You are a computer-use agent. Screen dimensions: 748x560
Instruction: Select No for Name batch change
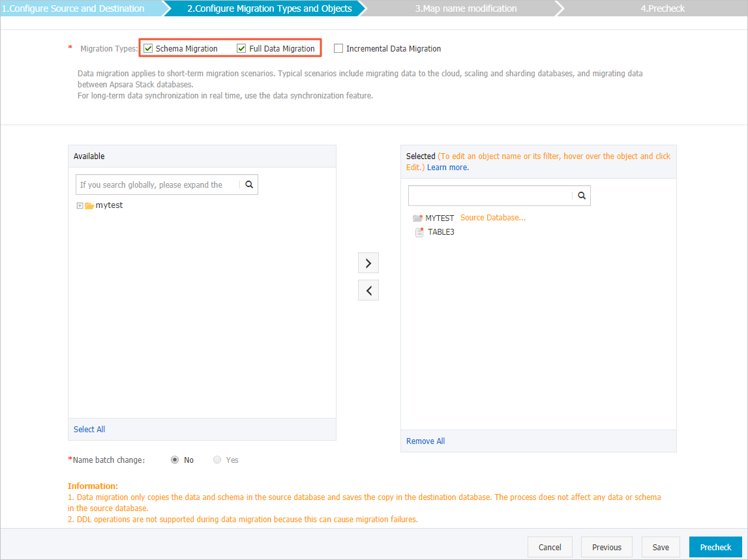tap(174, 460)
